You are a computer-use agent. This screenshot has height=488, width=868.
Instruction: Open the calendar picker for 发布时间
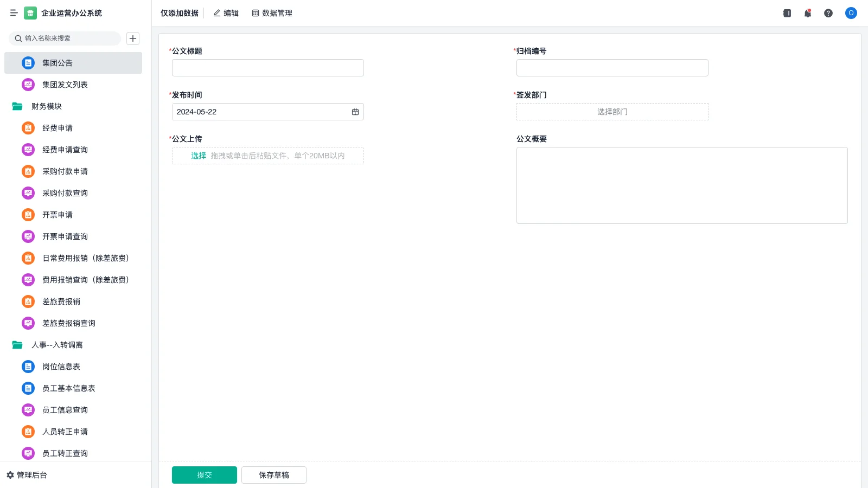coord(355,112)
